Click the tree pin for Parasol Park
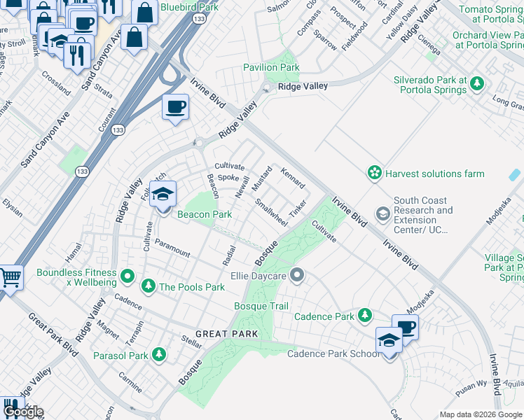This screenshot has height=420, width=524. 159,354
